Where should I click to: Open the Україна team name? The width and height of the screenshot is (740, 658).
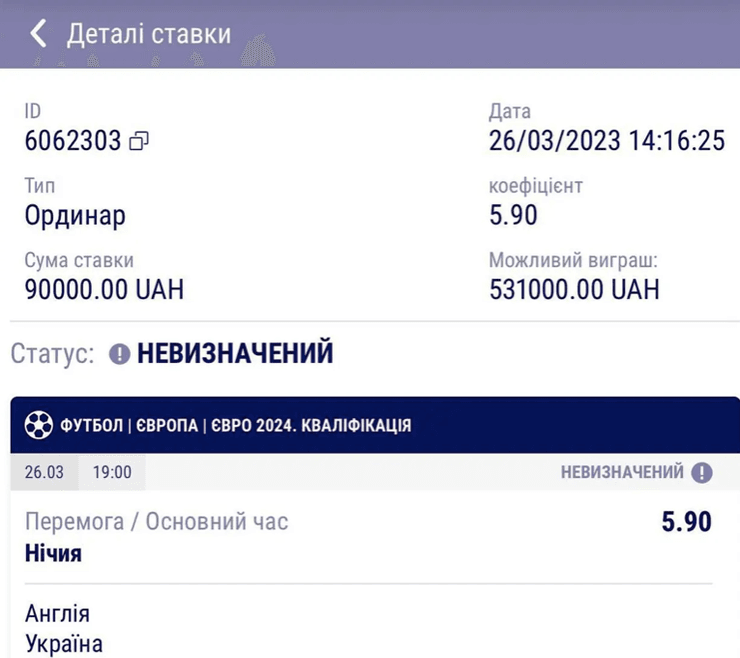click(63, 642)
